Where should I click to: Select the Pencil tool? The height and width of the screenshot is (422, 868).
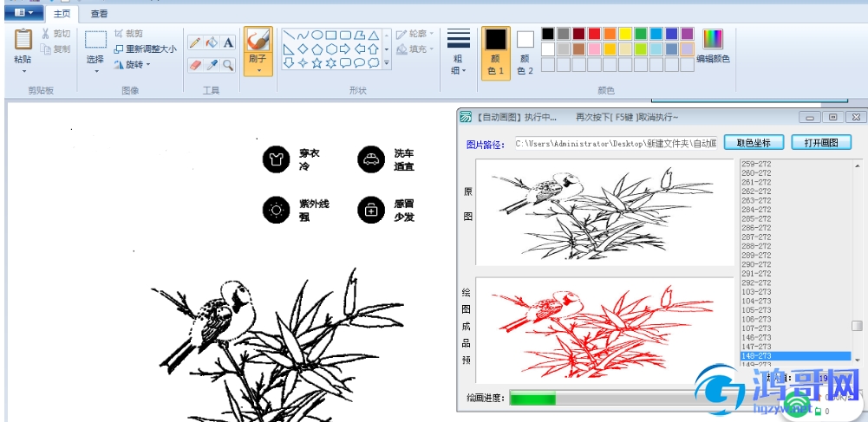195,42
